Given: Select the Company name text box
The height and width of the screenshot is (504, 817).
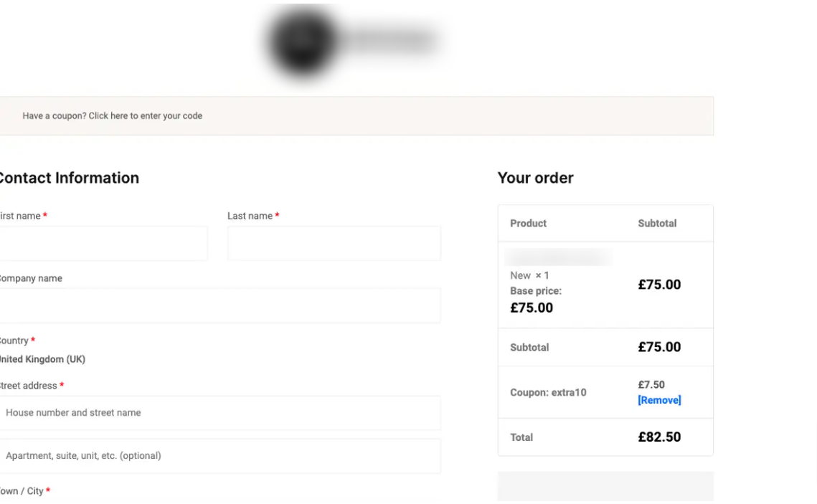Looking at the screenshot, I should pos(218,306).
